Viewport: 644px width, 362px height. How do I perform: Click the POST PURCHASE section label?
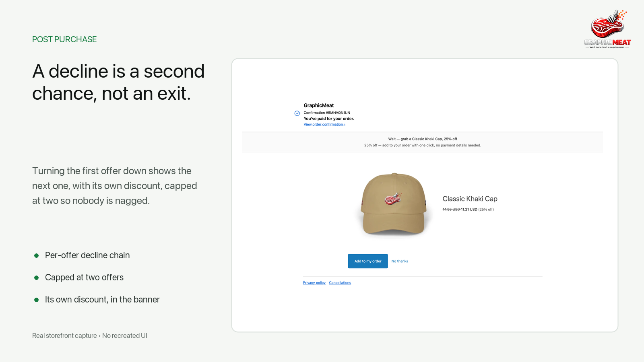pyautogui.click(x=64, y=39)
